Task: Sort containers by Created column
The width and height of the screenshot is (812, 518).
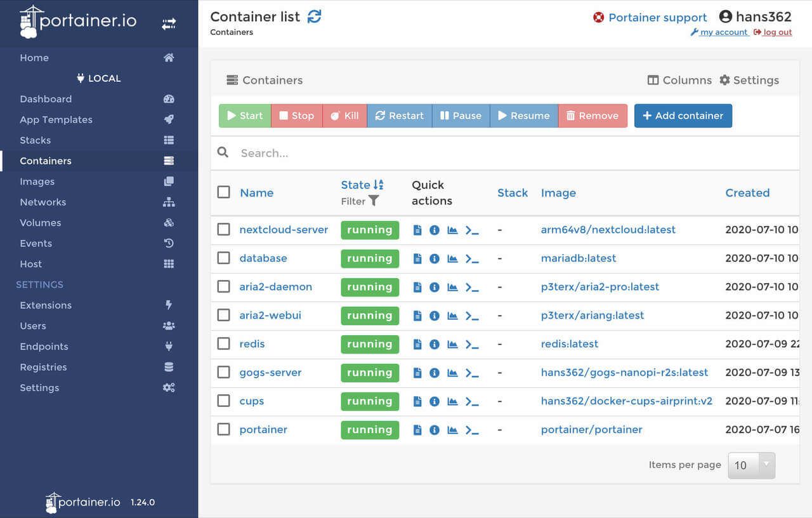Action: coord(747,193)
